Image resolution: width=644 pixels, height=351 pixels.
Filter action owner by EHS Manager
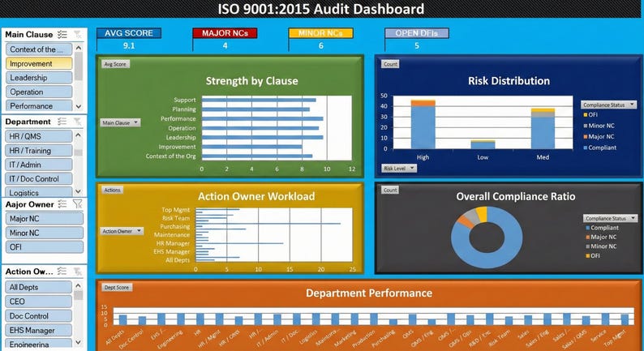click(x=39, y=330)
